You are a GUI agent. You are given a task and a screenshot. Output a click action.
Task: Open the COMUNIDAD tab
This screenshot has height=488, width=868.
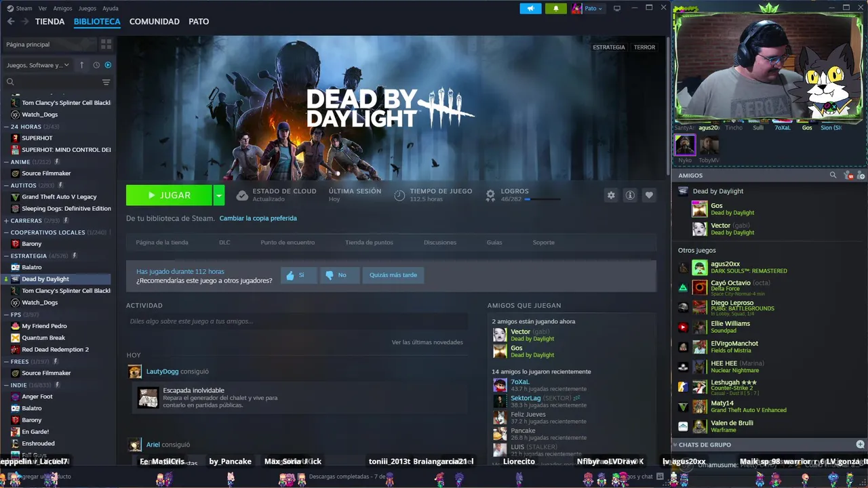[x=155, y=22]
